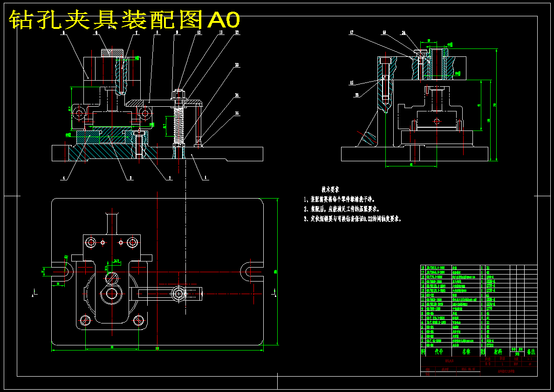Screen dimensions: 554x392
Task: Click the knurled knob atop the front view
Action: [112, 53]
